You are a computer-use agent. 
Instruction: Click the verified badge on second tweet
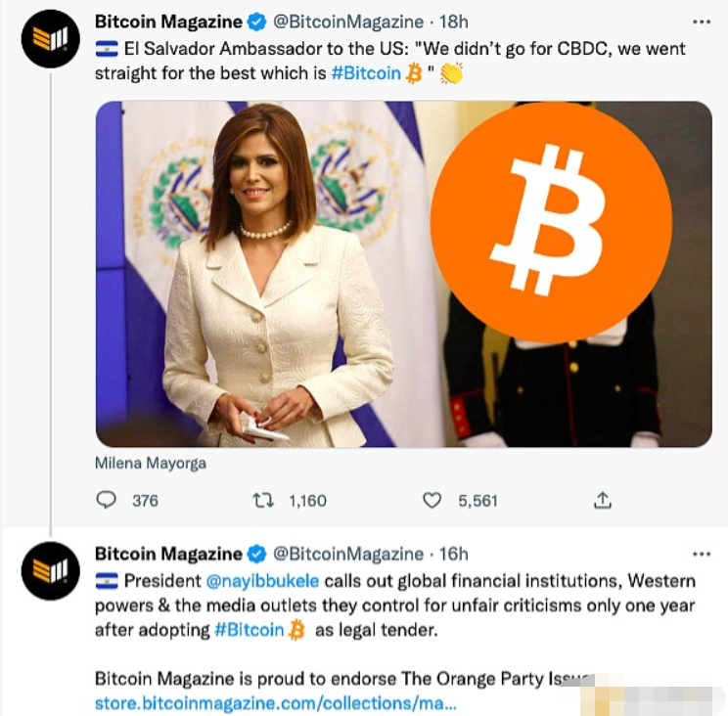tap(256, 554)
